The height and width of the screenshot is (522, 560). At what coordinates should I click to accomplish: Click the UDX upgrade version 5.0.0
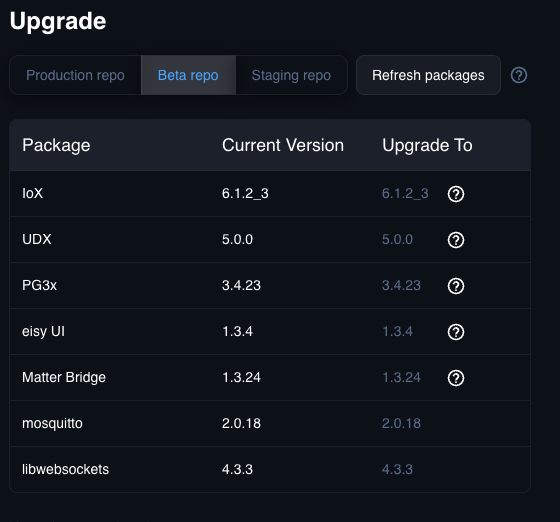tap(397, 240)
